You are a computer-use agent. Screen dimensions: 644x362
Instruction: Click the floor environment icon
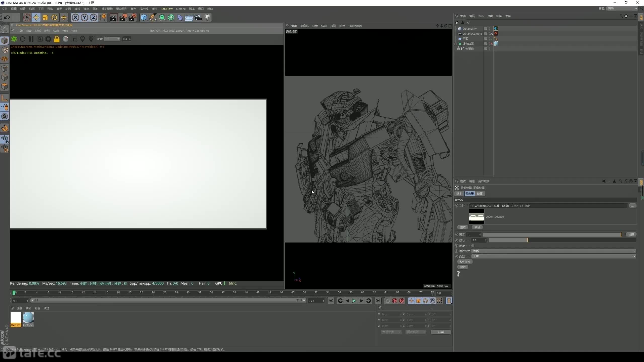click(x=189, y=17)
